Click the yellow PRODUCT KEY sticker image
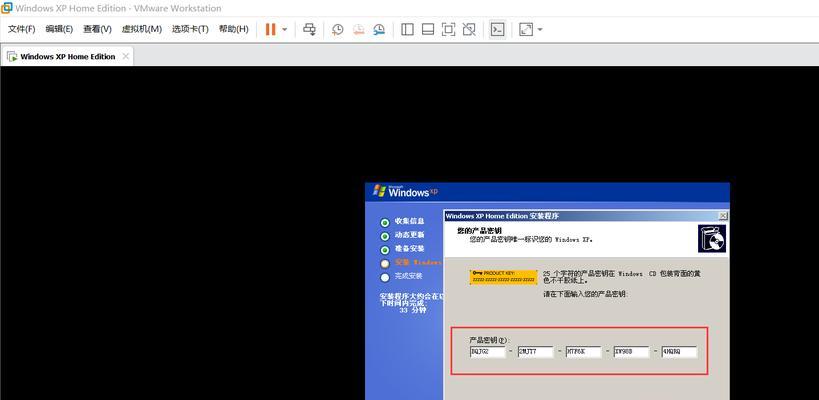819x400 pixels. point(504,277)
